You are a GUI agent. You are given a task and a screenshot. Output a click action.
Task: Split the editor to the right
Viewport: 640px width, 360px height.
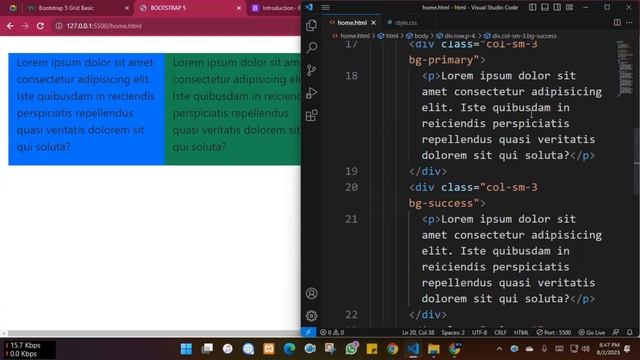[617, 22]
